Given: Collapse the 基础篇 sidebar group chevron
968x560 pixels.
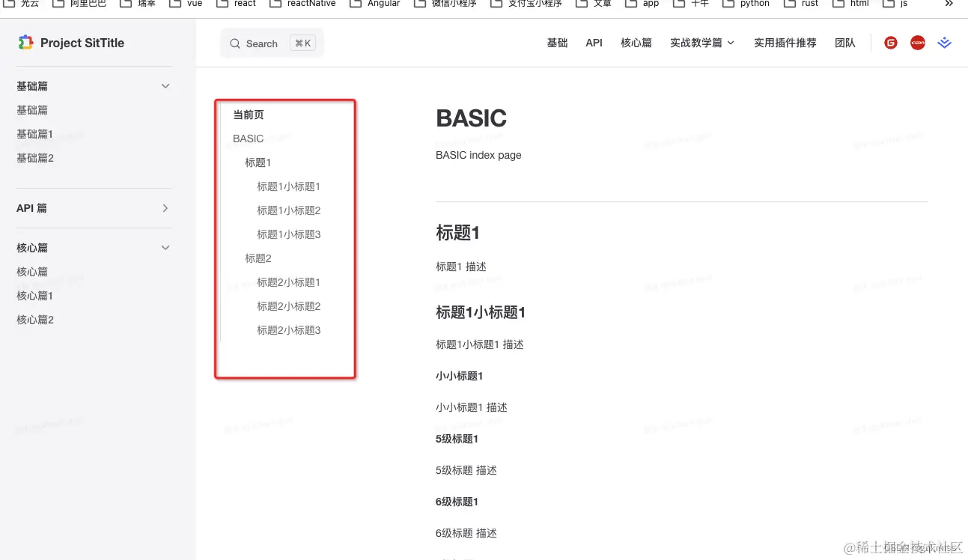Looking at the screenshot, I should point(165,86).
